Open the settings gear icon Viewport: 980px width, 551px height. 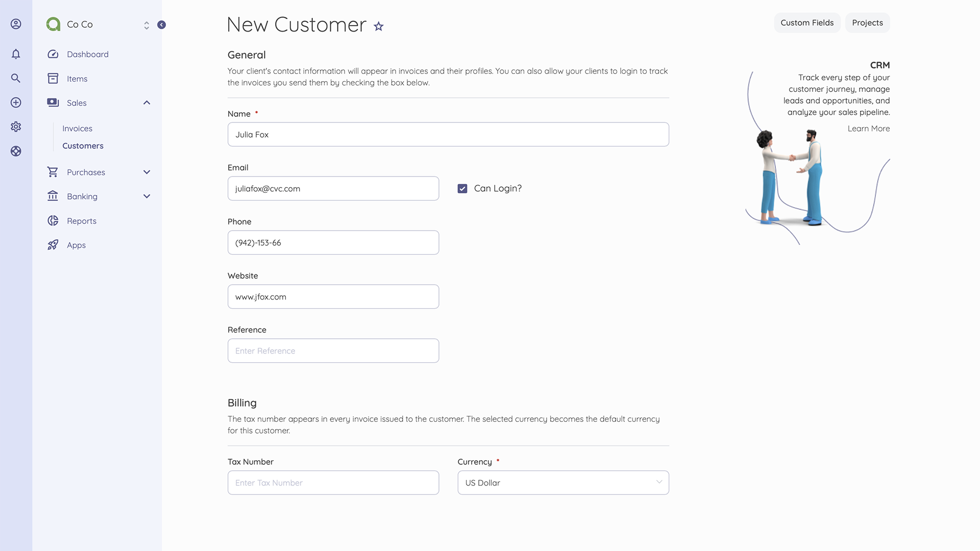(x=16, y=127)
